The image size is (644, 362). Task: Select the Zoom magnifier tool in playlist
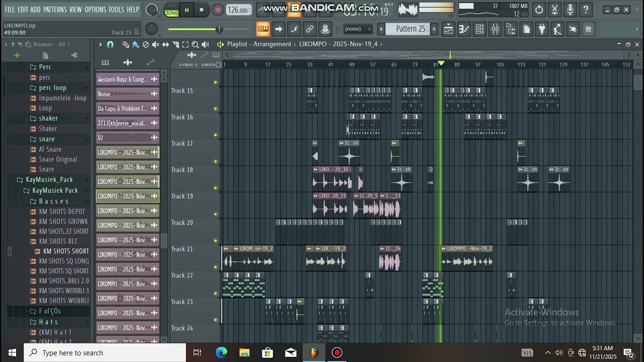[x=195, y=44]
